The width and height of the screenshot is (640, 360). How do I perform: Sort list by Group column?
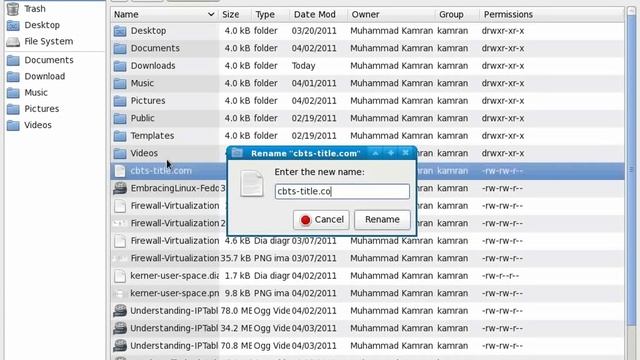pyautogui.click(x=457, y=14)
